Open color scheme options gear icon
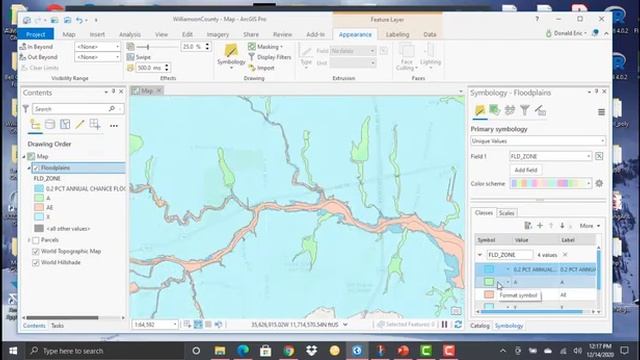The width and height of the screenshot is (640, 360). pos(599,183)
